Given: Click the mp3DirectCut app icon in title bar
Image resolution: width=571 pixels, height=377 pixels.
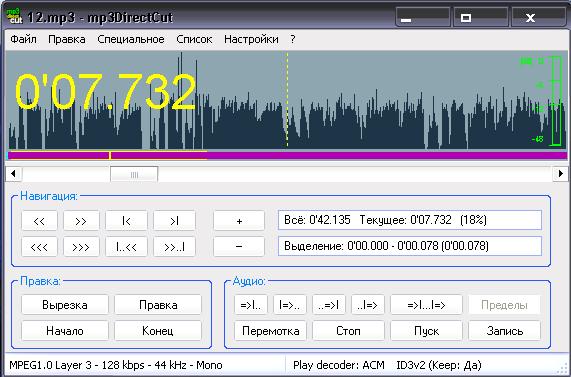Looking at the screenshot, I should [x=14, y=16].
